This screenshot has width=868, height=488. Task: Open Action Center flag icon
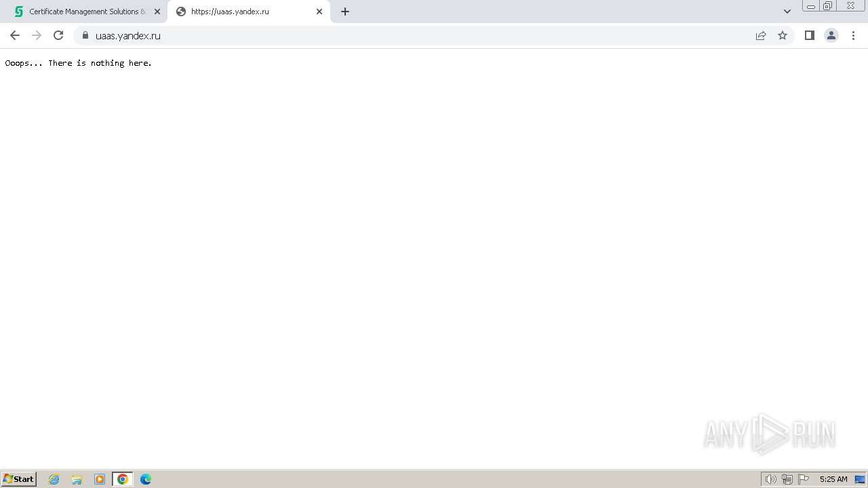(804, 479)
